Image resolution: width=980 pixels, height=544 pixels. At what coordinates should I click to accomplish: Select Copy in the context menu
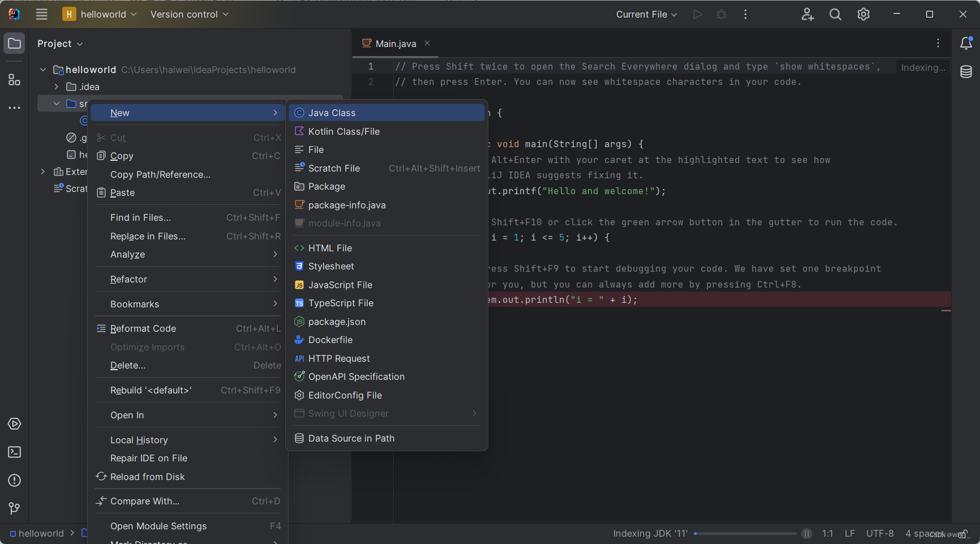coord(188,156)
